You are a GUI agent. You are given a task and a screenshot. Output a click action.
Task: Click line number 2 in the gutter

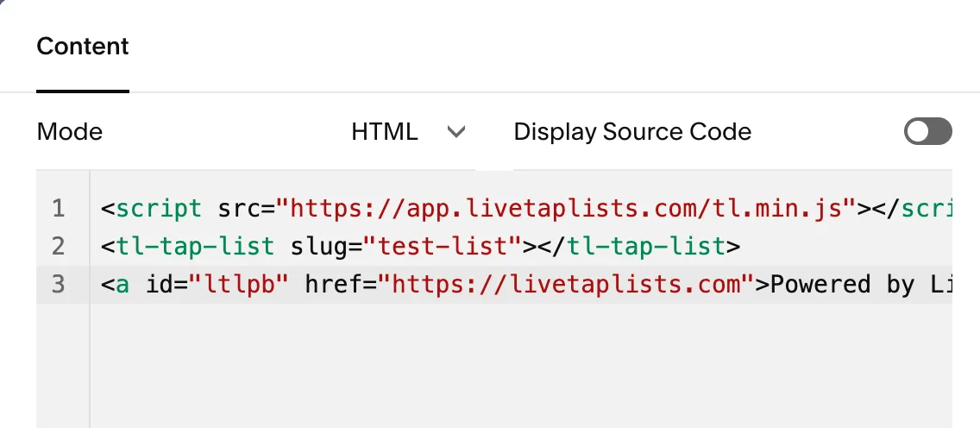pos(58,246)
